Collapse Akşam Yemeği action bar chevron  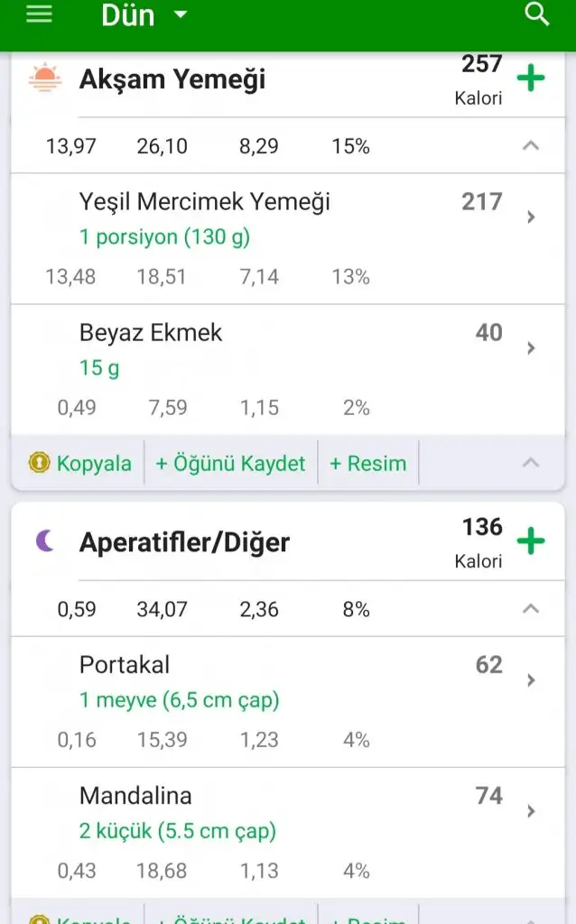click(531, 463)
